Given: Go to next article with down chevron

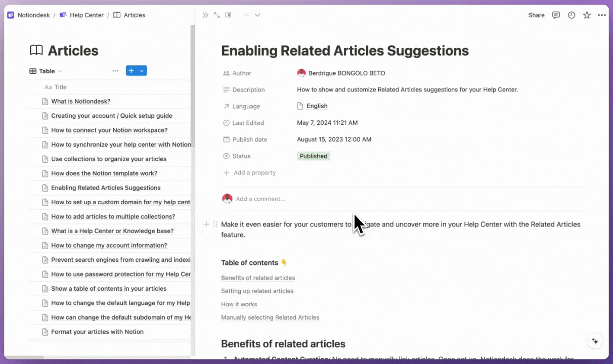Looking at the screenshot, I should point(257,15).
